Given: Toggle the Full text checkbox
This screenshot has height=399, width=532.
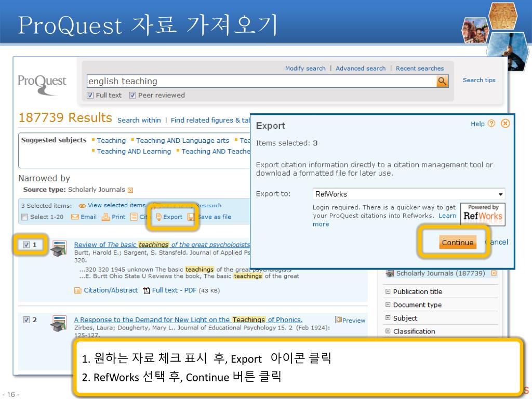Looking at the screenshot, I should [90, 96].
